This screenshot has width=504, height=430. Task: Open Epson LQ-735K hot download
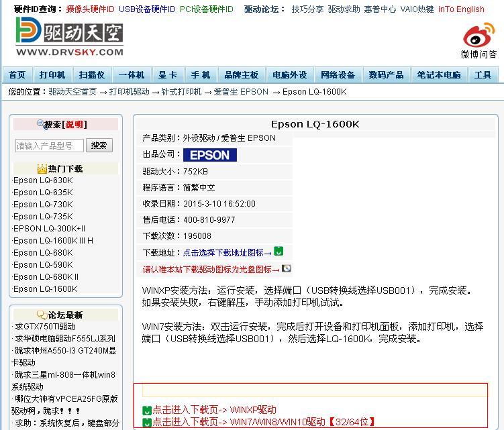pyautogui.click(x=43, y=217)
